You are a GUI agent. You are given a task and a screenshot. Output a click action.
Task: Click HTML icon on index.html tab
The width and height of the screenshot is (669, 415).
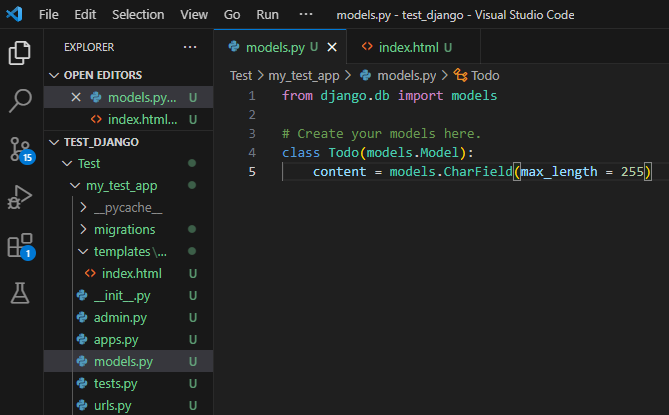click(367, 46)
